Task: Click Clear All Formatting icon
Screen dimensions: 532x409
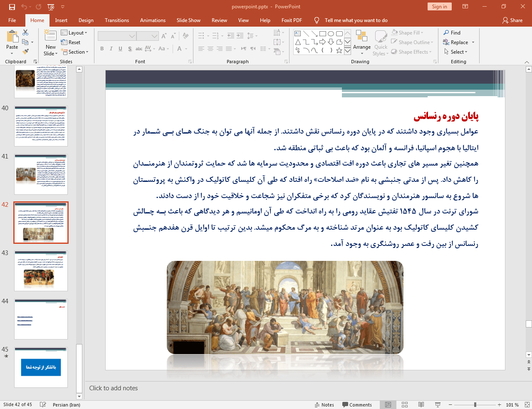Action: click(x=186, y=36)
